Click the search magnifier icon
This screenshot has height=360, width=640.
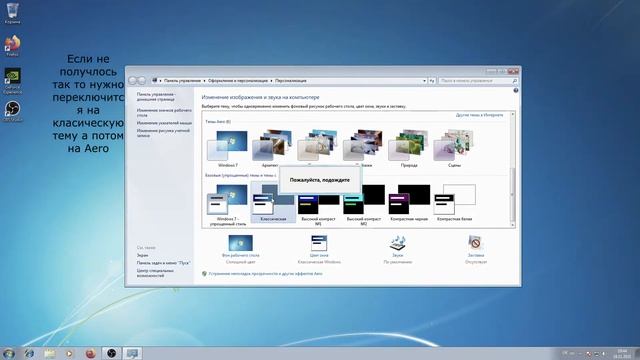(514, 81)
